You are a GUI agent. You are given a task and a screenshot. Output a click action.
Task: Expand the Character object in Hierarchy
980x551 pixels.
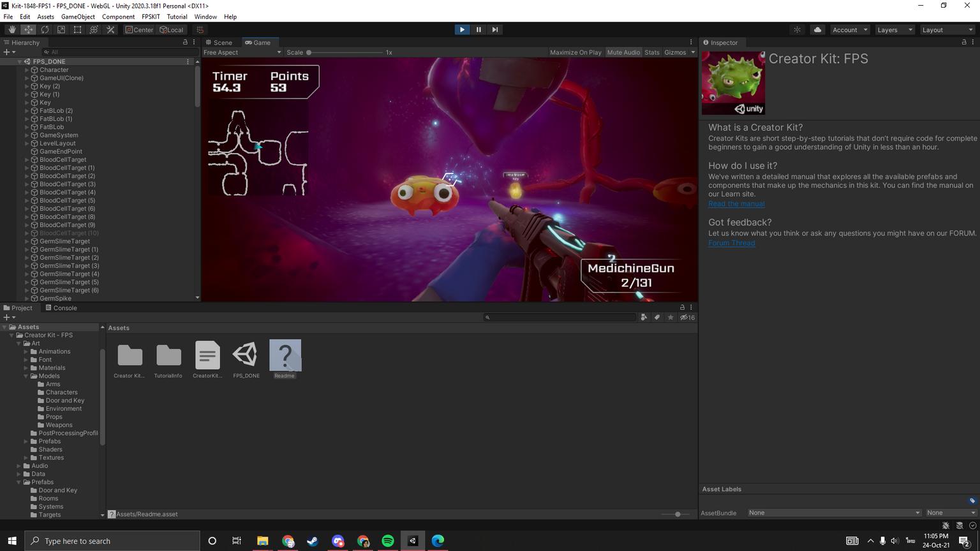click(27, 70)
